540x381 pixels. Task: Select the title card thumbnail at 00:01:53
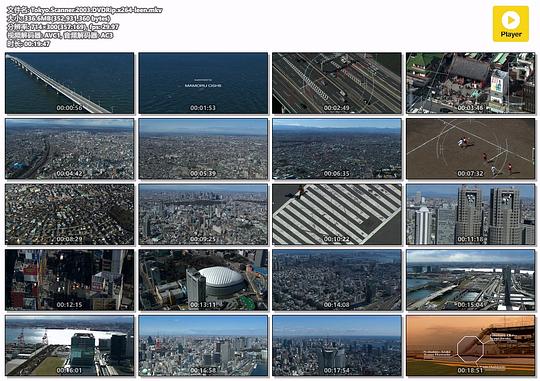point(203,83)
